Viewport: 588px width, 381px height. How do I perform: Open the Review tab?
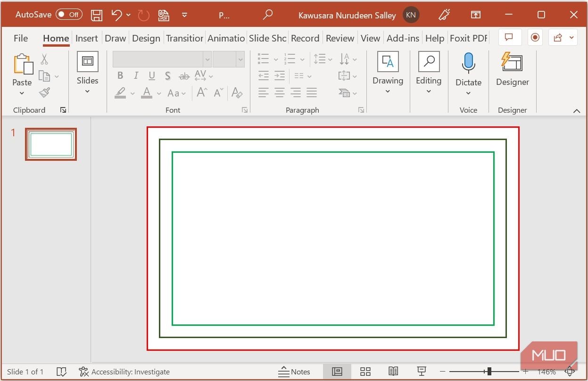[340, 38]
